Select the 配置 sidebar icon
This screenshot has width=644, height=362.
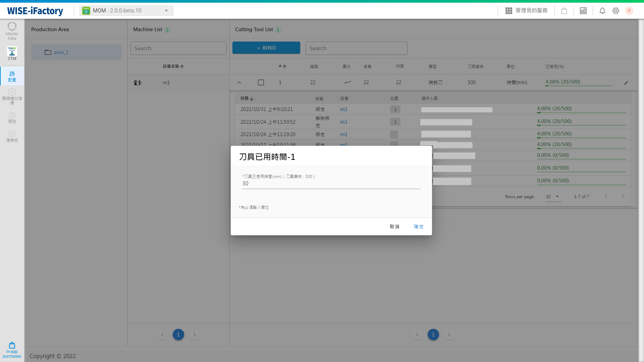12,76
